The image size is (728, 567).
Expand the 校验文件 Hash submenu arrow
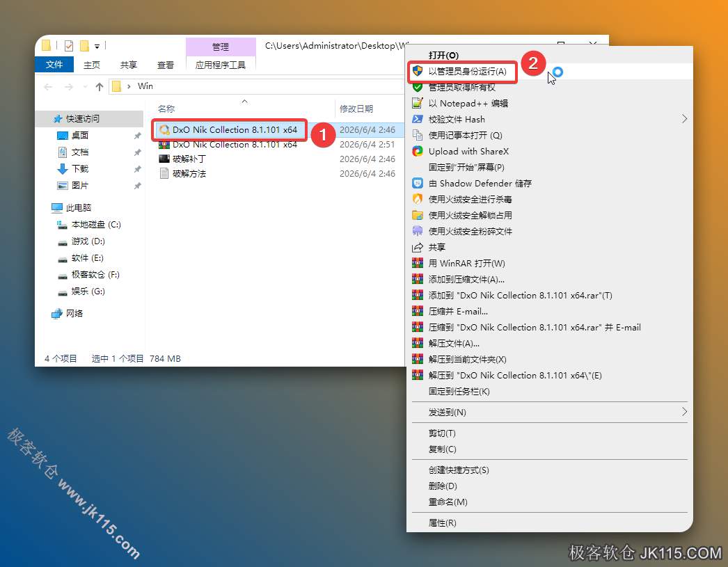click(x=684, y=119)
